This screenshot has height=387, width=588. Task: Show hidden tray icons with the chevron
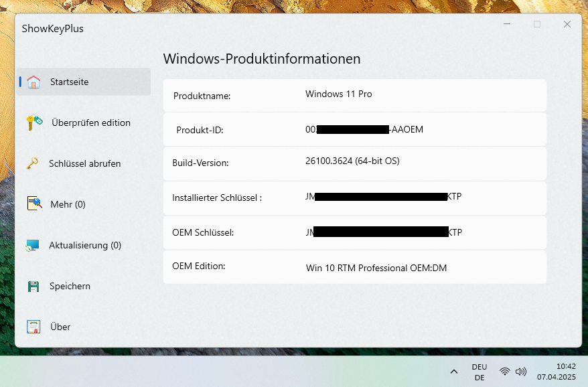click(x=454, y=372)
